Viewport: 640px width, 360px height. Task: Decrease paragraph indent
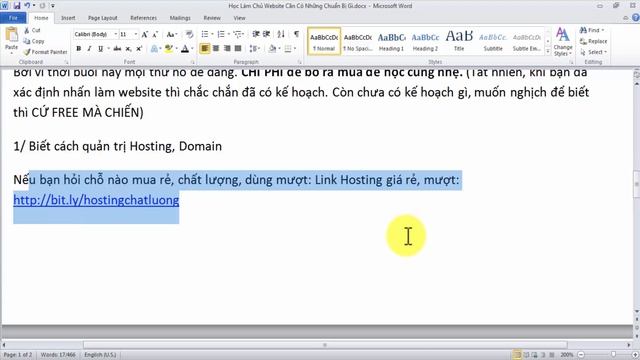coord(256,34)
